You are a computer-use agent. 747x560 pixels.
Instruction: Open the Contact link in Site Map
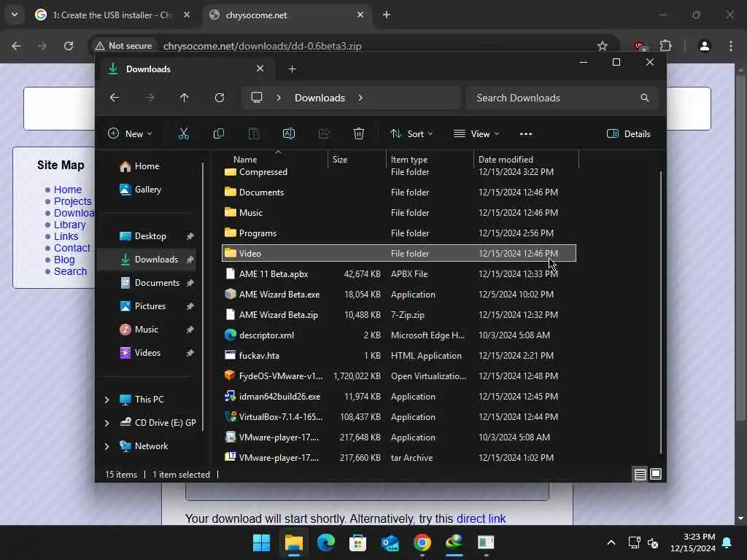[x=72, y=248]
